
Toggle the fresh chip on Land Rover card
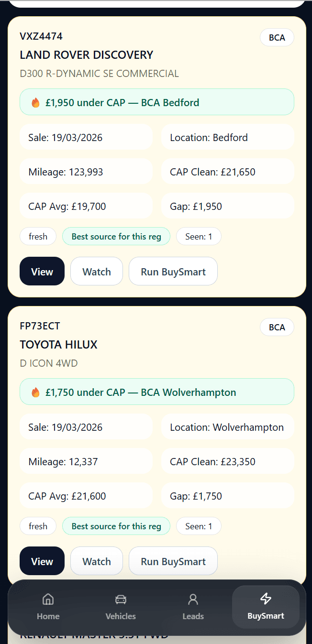(38, 236)
